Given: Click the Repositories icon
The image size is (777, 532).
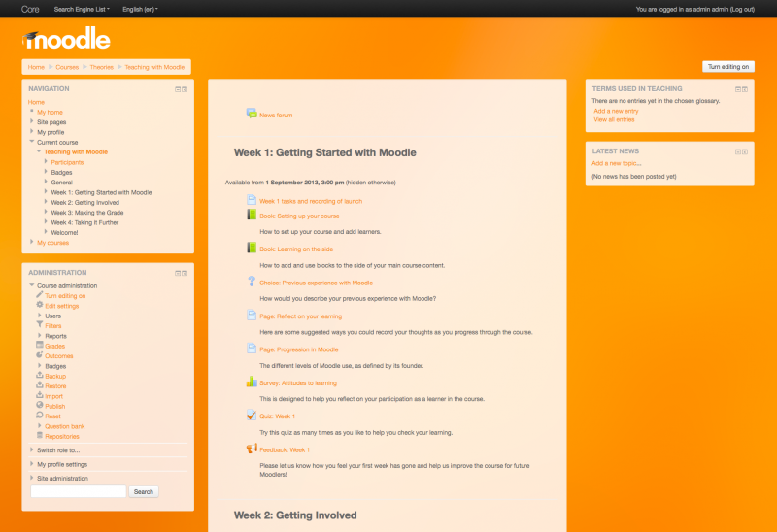Looking at the screenshot, I should coord(40,435).
